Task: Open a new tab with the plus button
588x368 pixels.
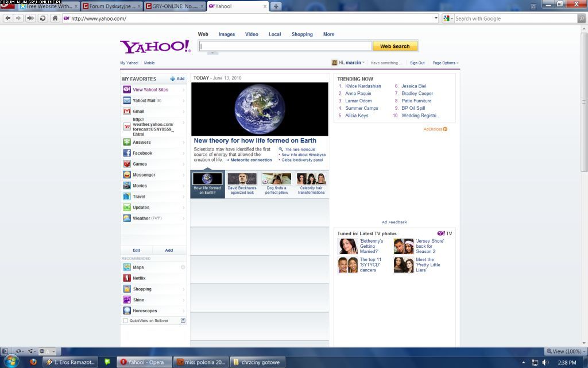Action: click(276, 6)
